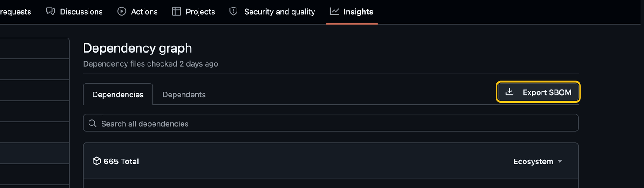Click the Security shield icon
This screenshot has width=644, height=188.
point(233,12)
